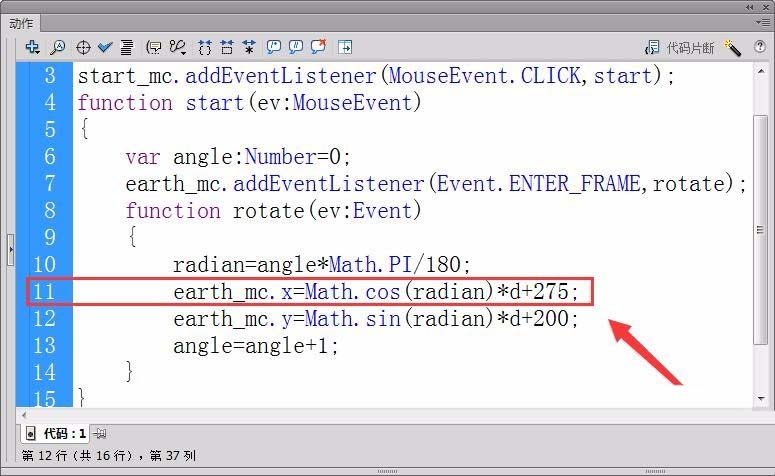The width and height of the screenshot is (775, 476).
Task: Click 'earth_mc.y=Math.sin' code line
Action: click(376, 318)
